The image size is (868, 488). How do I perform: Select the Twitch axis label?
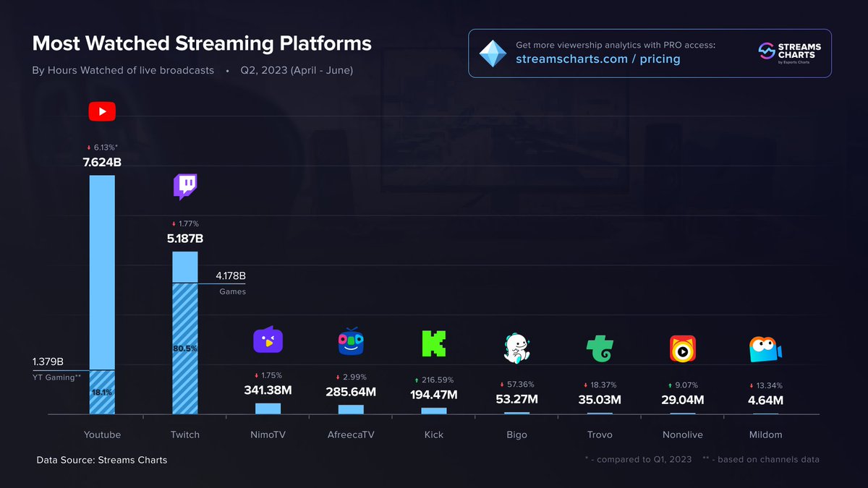184,435
